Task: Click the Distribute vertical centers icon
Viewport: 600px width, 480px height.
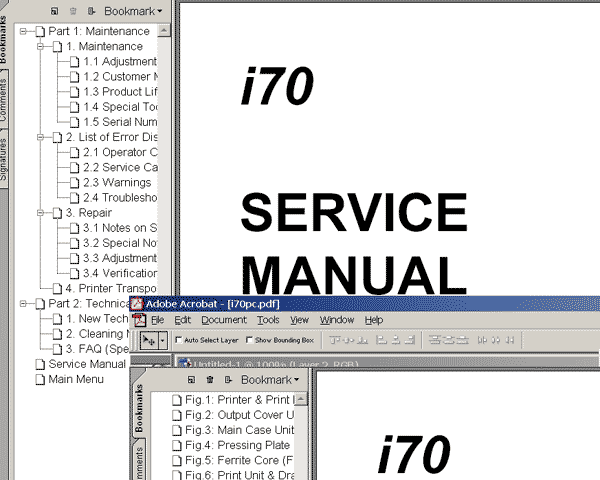Action: [448, 340]
